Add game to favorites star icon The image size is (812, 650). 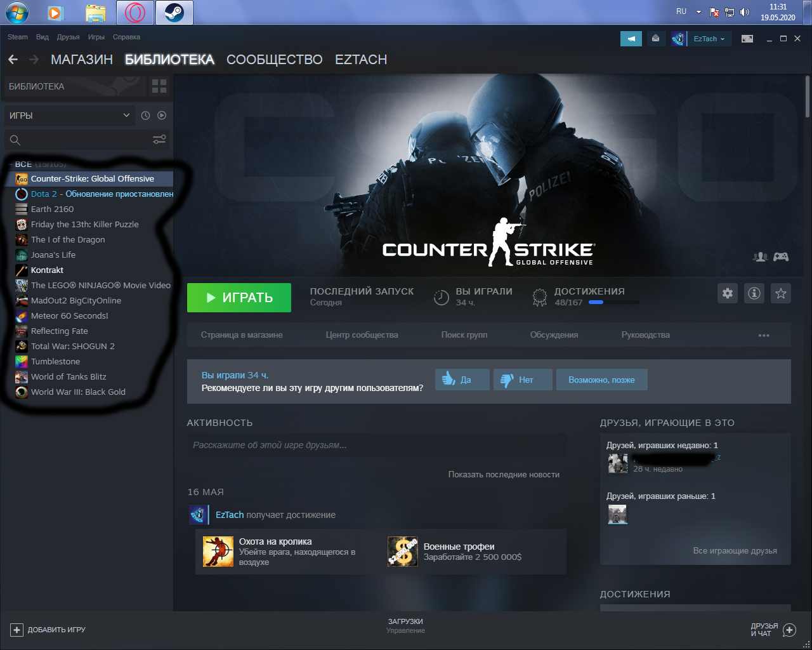(x=781, y=293)
